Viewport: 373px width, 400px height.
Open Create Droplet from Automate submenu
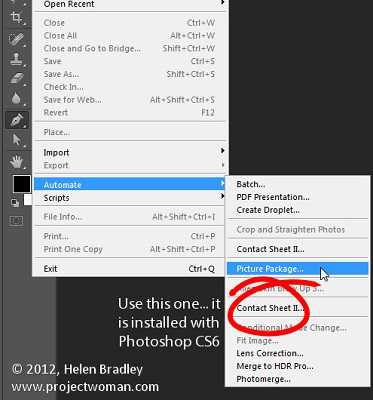(x=298, y=210)
